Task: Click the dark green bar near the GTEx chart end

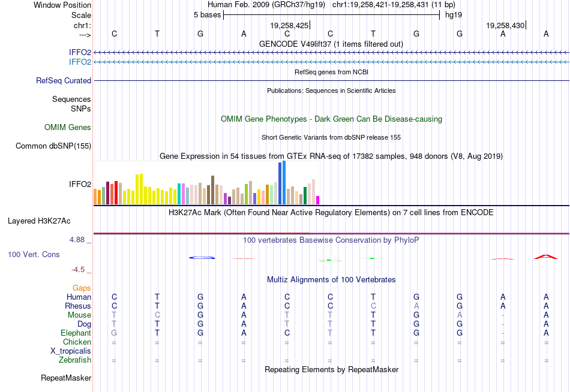Action: [x=305, y=196]
